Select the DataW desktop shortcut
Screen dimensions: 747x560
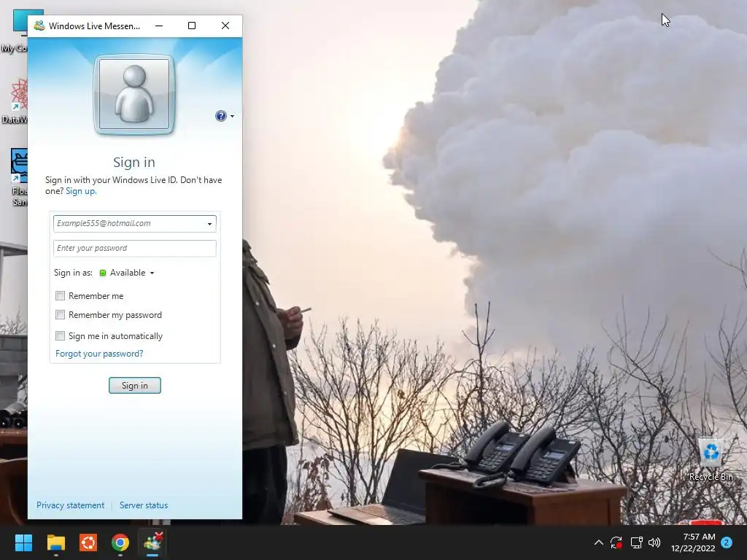(15, 101)
